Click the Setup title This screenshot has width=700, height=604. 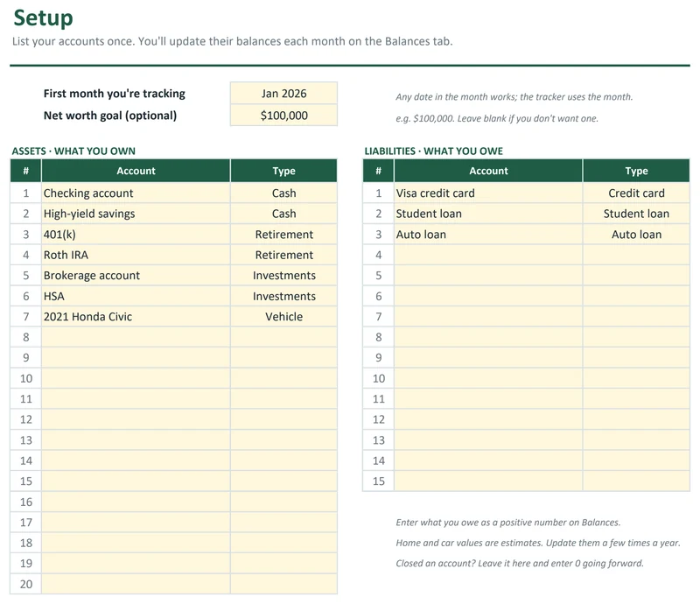coord(43,18)
